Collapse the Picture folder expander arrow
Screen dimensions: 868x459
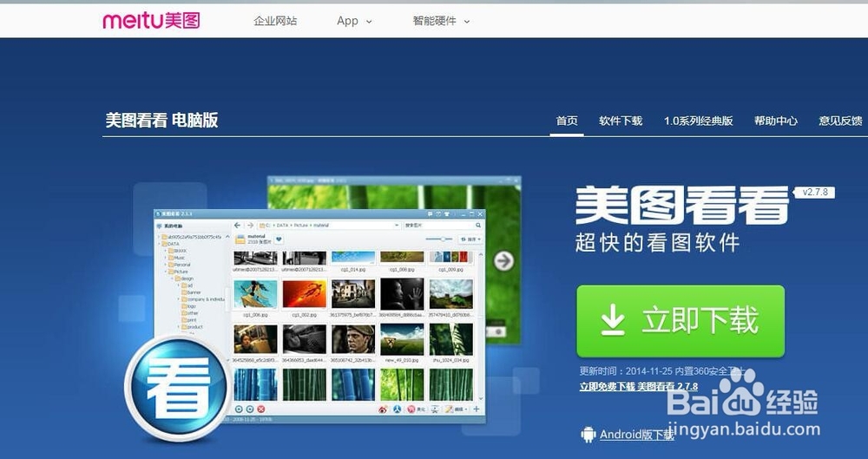[x=165, y=272]
